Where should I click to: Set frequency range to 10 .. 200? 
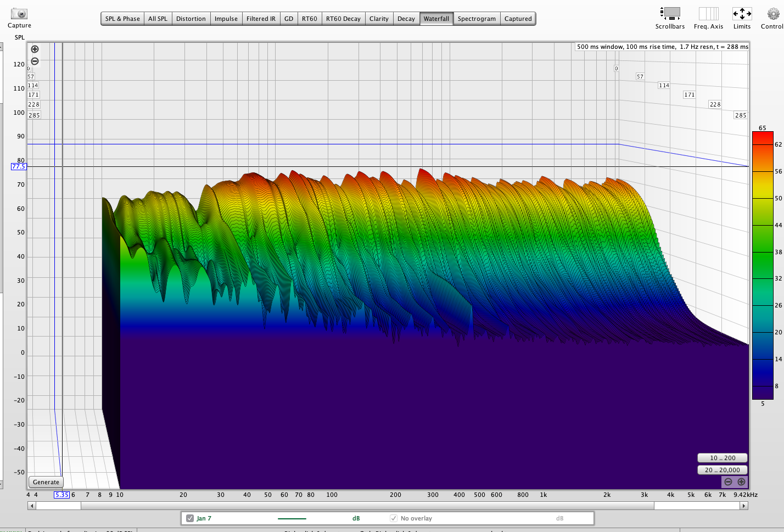pos(722,458)
